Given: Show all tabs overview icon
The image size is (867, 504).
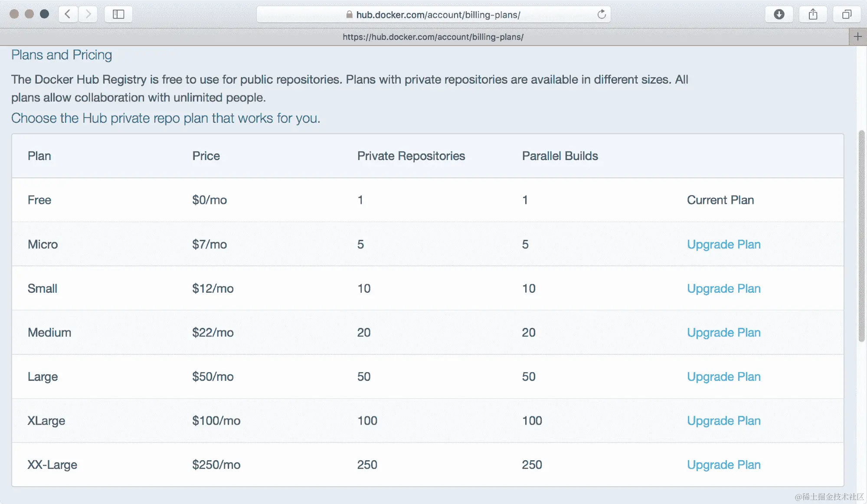Looking at the screenshot, I should [x=846, y=14].
